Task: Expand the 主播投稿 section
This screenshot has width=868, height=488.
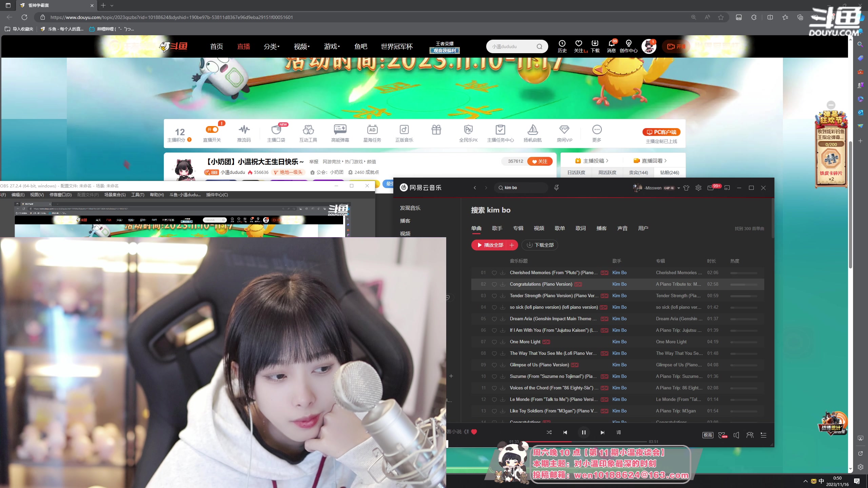Action: 592,161
